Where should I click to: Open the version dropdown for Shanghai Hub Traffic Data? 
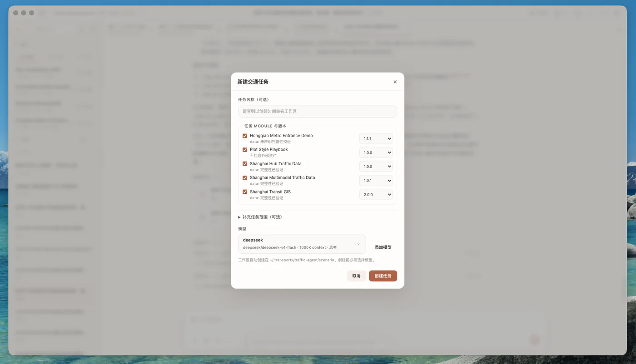[x=376, y=167]
